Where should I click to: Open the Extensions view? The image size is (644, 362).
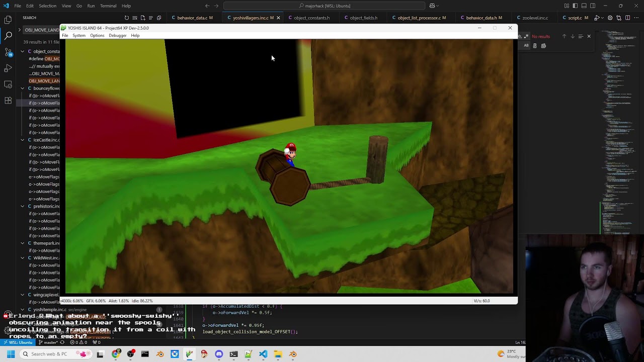tap(8, 100)
